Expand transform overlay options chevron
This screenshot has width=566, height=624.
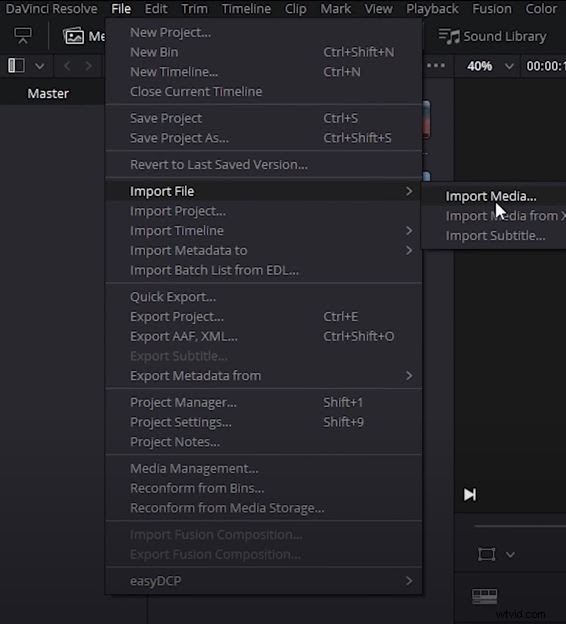tap(510, 554)
